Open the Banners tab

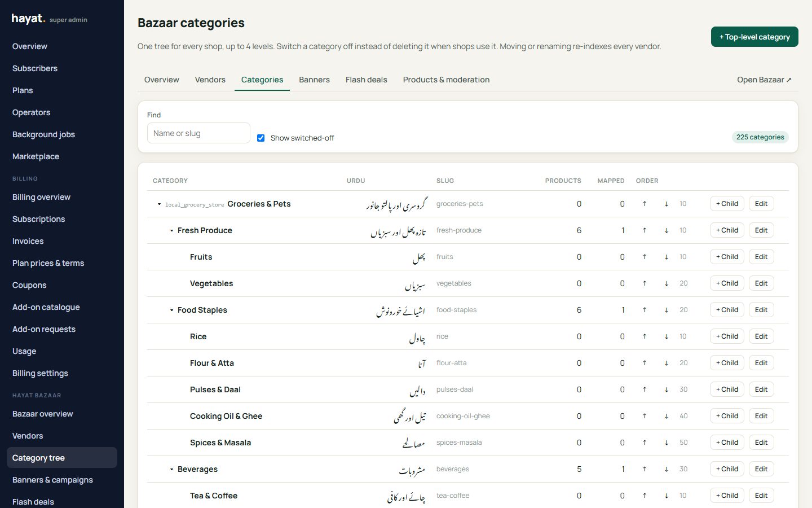[314, 80]
